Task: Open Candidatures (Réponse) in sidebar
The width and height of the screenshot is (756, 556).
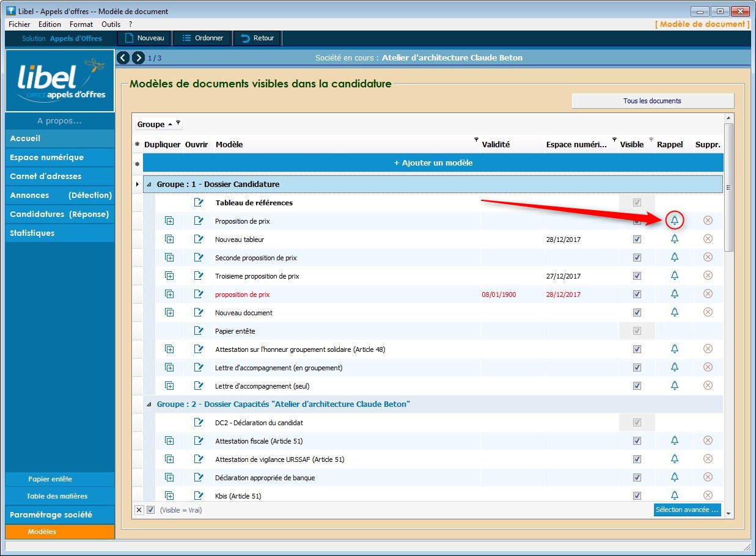Action: pyautogui.click(x=60, y=214)
